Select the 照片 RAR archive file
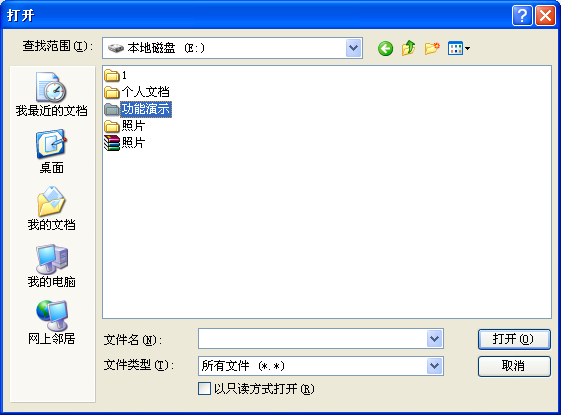Viewport: 561px width, 415px height. [125, 143]
